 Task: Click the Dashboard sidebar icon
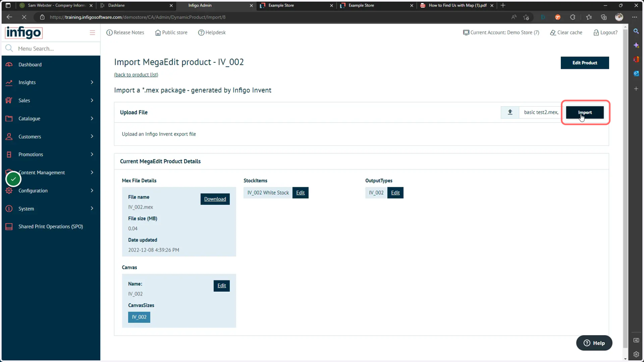(x=9, y=64)
